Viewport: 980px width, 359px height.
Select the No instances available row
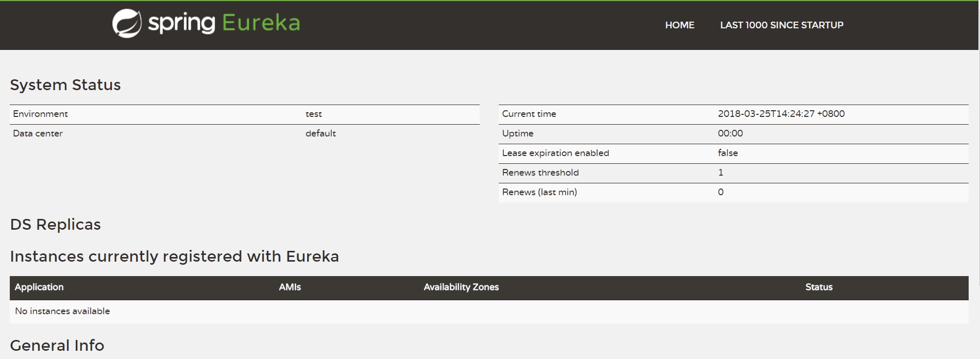click(489, 312)
